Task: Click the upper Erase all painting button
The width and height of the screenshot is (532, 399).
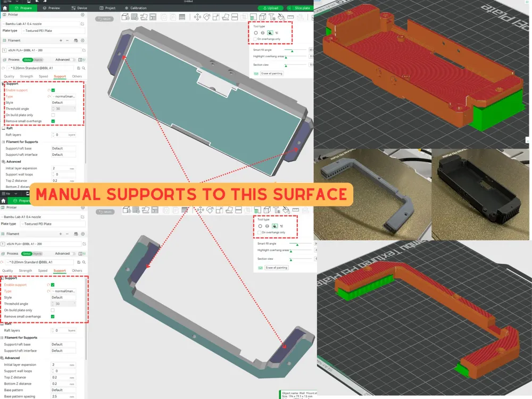Action: tap(271, 73)
